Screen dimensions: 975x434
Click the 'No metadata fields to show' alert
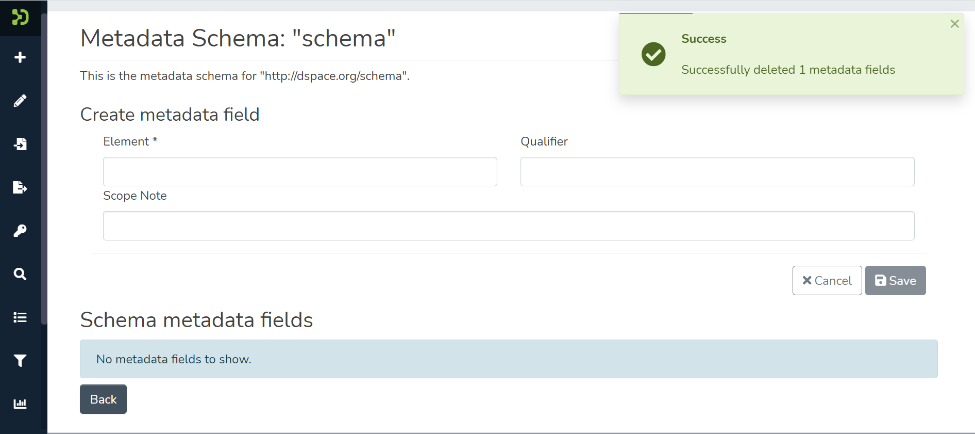(508, 359)
